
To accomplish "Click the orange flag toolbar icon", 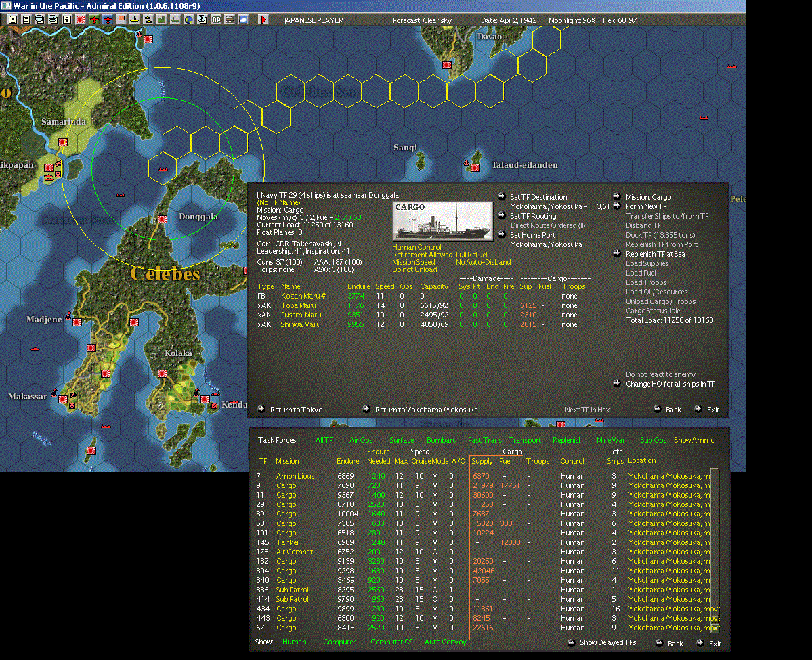I will pyautogui.click(x=121, y=20).
